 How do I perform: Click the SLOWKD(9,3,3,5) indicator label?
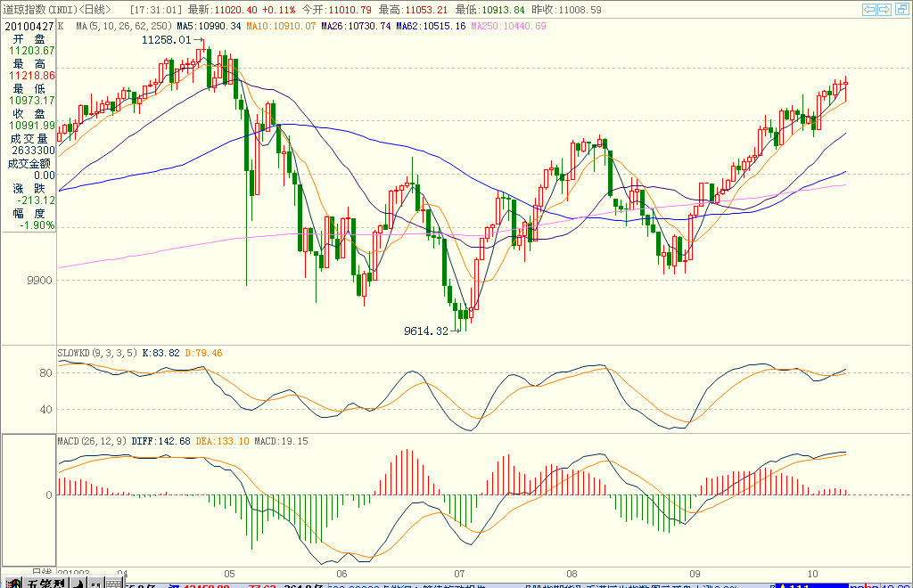pyautogui.click(x=97, y=353)
